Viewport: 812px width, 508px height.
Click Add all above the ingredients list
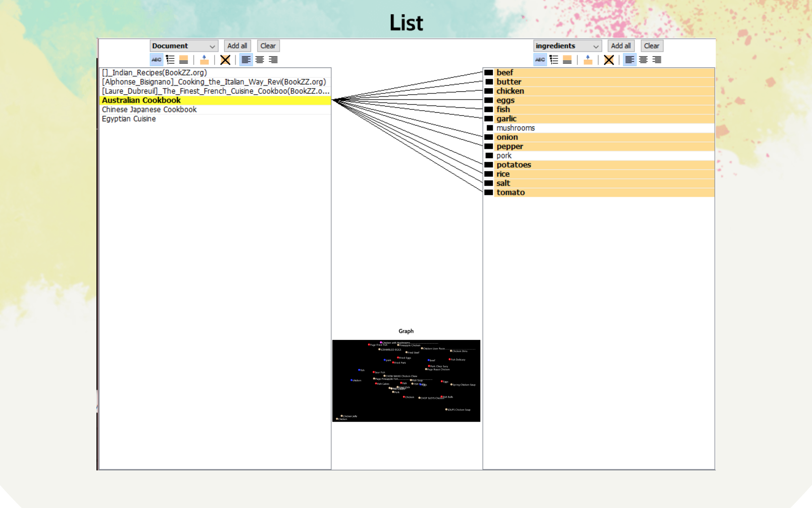[x=621, y=46]
